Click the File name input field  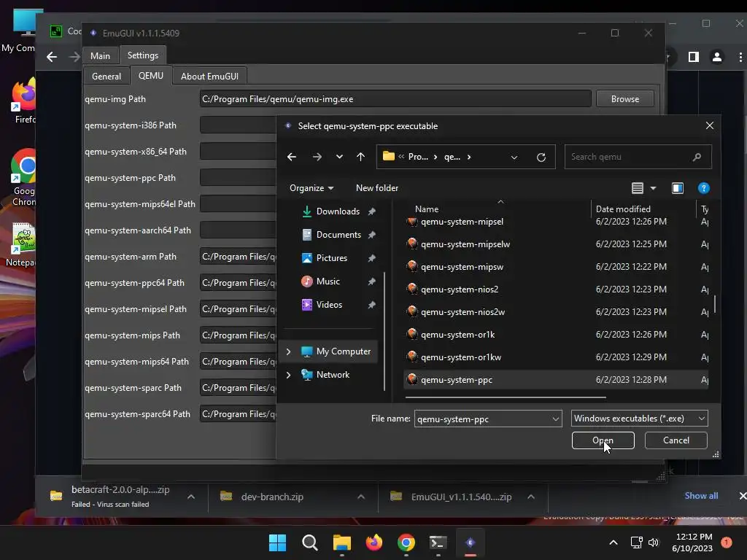[x=482, y=419]
